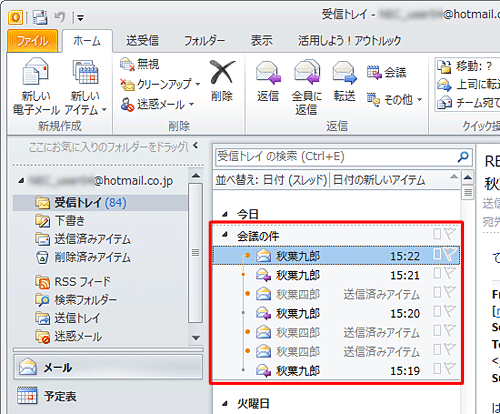Toggle category box on the 15:21 message
Viewport: 500px width, 414px height.
point(437,273)
